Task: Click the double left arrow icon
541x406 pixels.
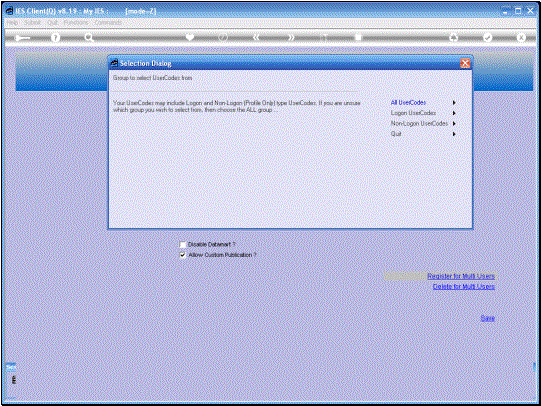Action: click(256, 37)
